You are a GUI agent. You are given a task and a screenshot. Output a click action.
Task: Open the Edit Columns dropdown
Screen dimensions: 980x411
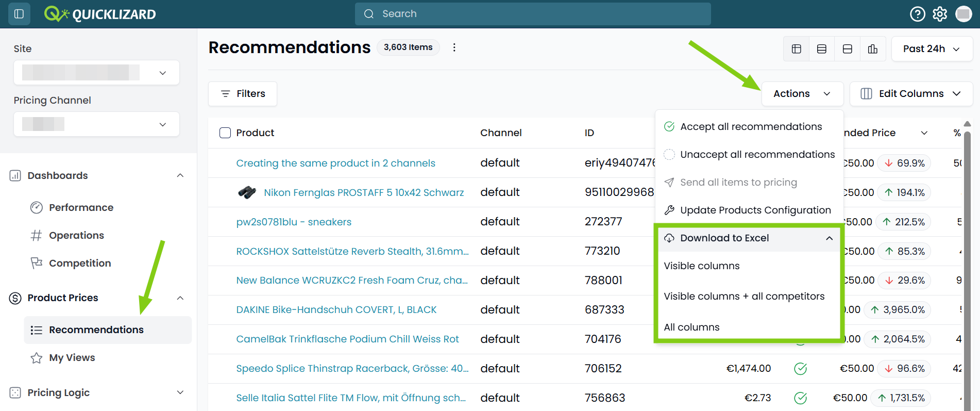point(911,94)
